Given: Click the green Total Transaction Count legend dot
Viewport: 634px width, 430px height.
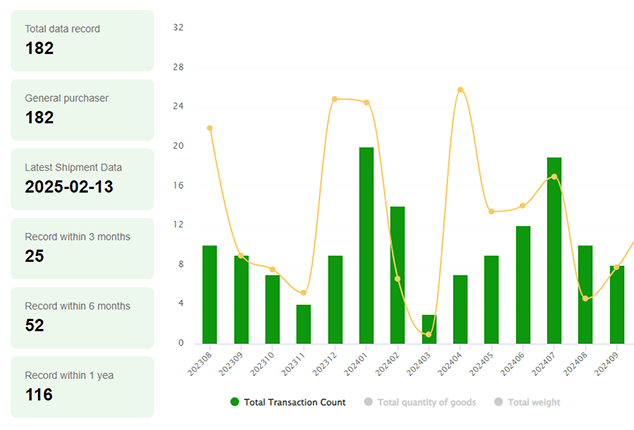Looking at the screenshot, I should 235,402.
